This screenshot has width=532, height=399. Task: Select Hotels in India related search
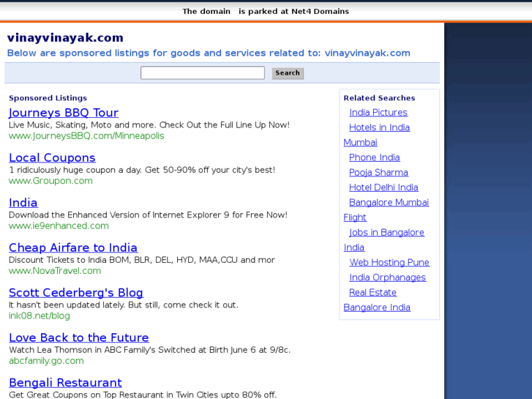click(x=379, y=127)
